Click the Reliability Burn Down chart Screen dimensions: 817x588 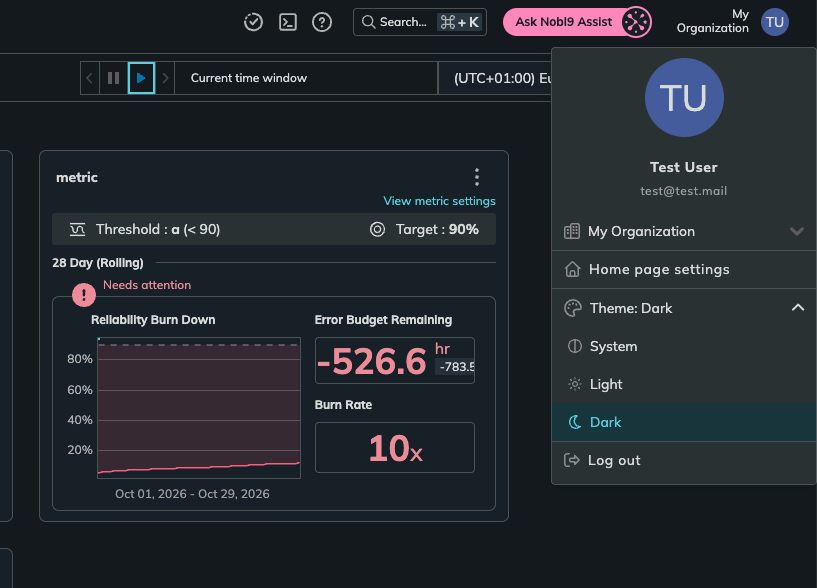coord(199,408)
